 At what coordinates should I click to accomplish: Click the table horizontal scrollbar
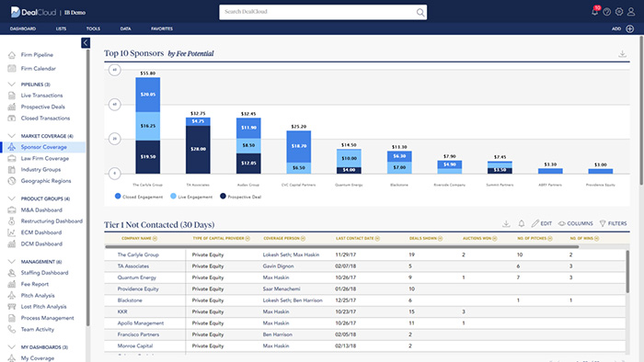point(341,247)
